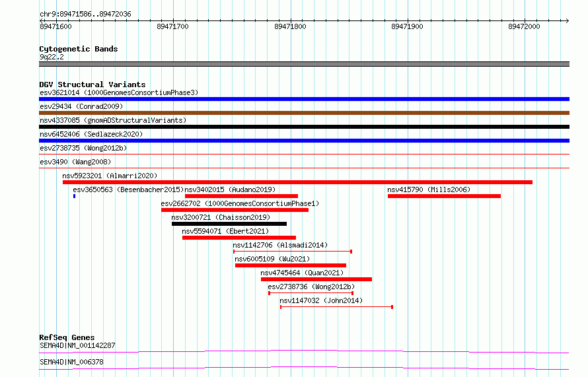Open the esv2662702 1000GenomesConsortiumPhase1 label
Screen dimensions: 588x377
[240, 203]
